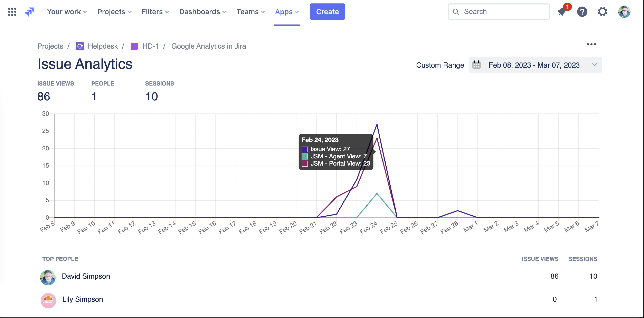Click the SESSIONS column header
This screenshot has width=644, height=318.
(583, 259)
